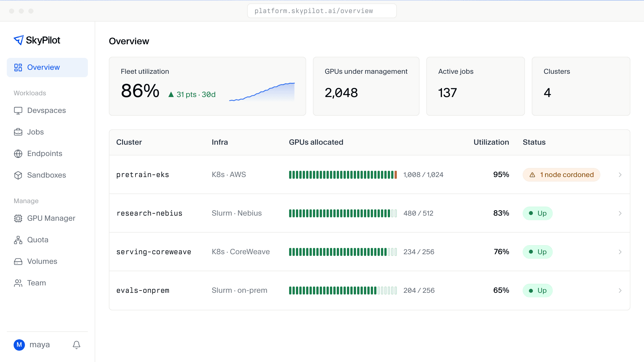This screenshot has width=644, height=362.
Task: Click the Slurm · Nebius infra cell
Action: [237, 213]
